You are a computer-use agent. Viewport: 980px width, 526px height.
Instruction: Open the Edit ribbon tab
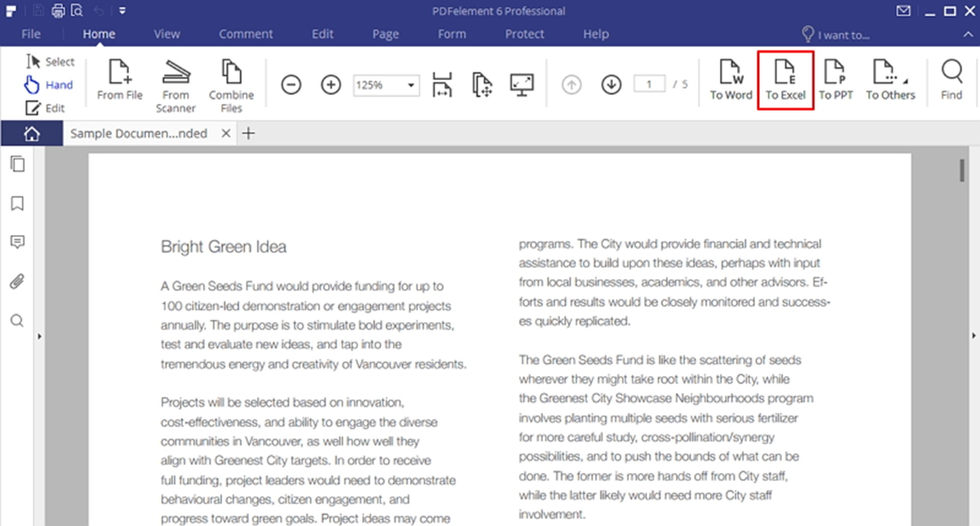[x=322, y=34]
